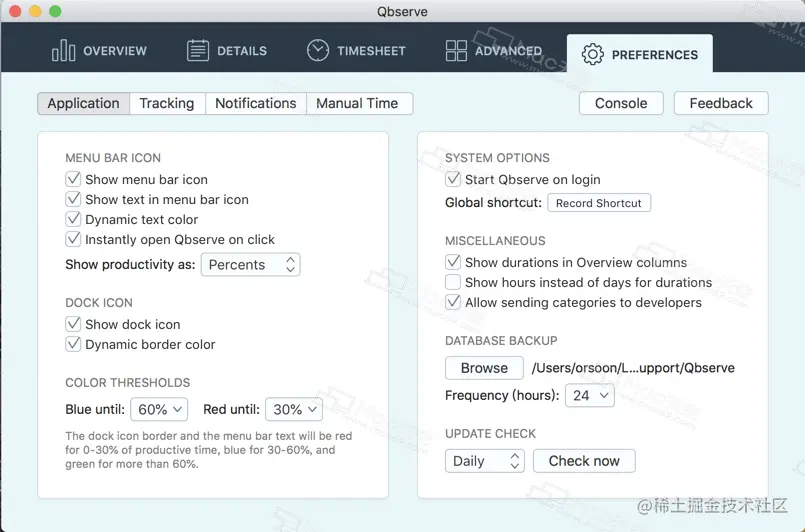The image size is (805, 532).
Task: Open the Blue until 60% dropdown
Action: pyautogui.click(x=159, y=409)
